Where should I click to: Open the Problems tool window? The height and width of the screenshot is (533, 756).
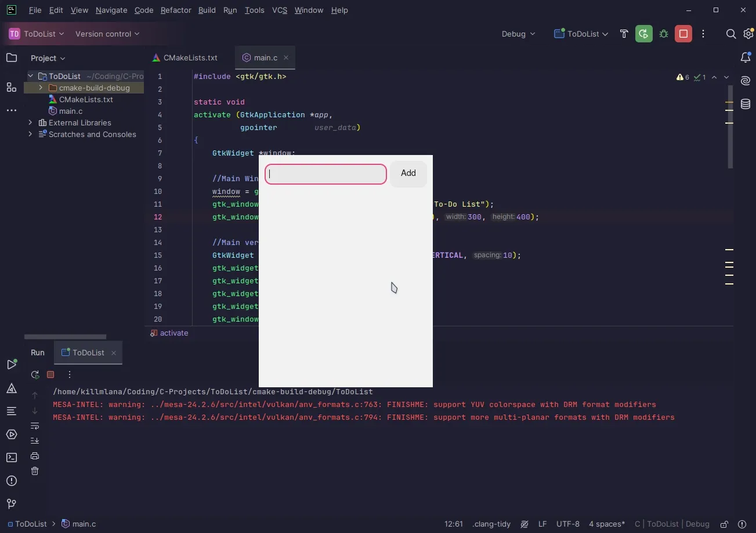click(11, 480)
